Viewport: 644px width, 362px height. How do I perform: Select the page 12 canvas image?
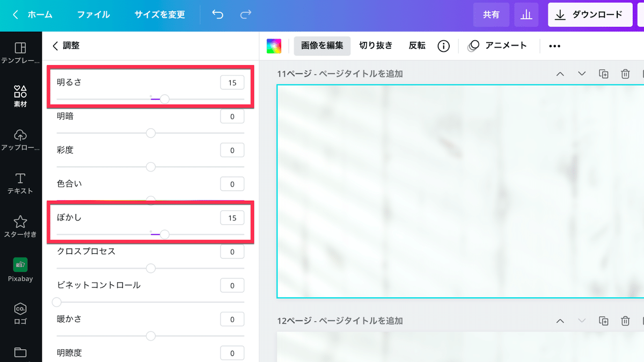click(460, 347)
